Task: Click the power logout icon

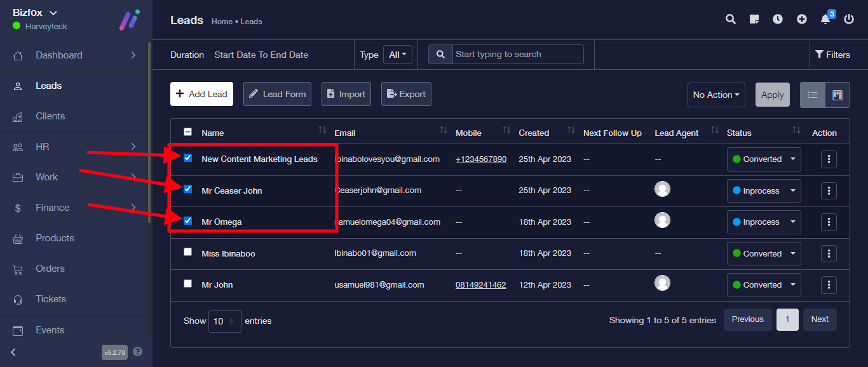Action: (x=849, y=19)
